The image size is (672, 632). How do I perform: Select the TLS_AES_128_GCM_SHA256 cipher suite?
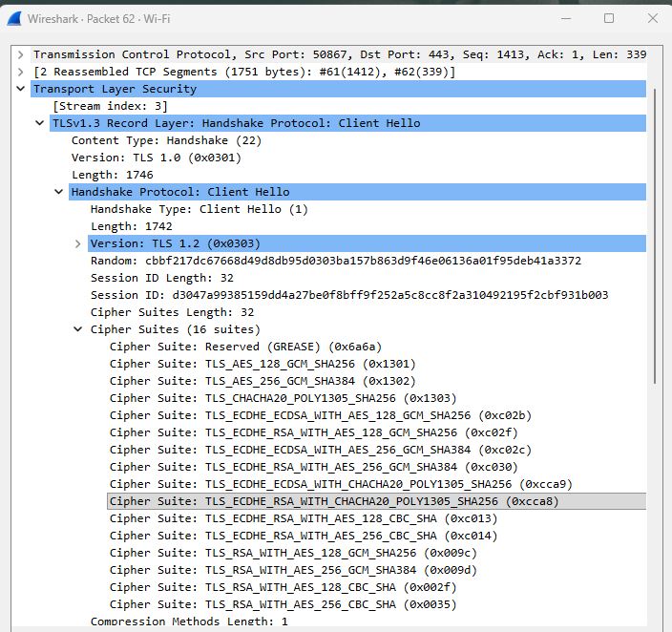coord(262,364)
